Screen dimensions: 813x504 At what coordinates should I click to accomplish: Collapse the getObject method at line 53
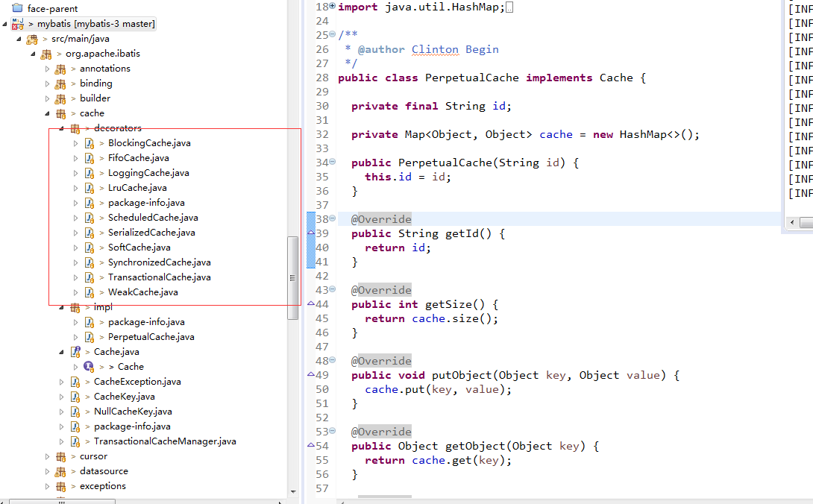[333, 431]
